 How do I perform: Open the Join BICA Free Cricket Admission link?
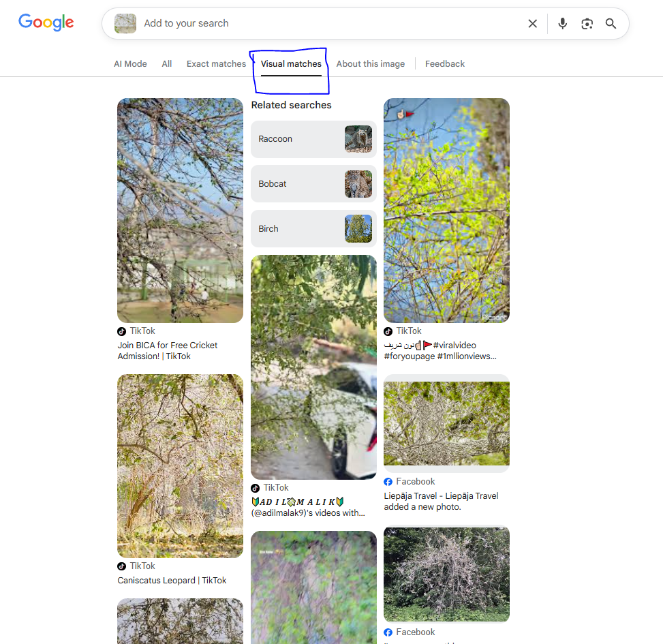168,350
